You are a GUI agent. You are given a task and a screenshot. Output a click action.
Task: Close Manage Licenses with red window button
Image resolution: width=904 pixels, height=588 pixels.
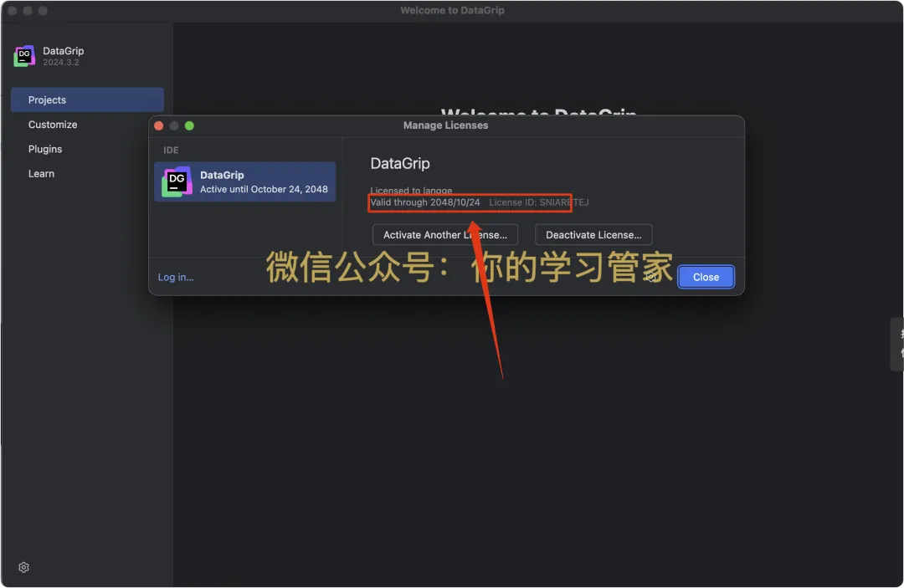[158, 125]
